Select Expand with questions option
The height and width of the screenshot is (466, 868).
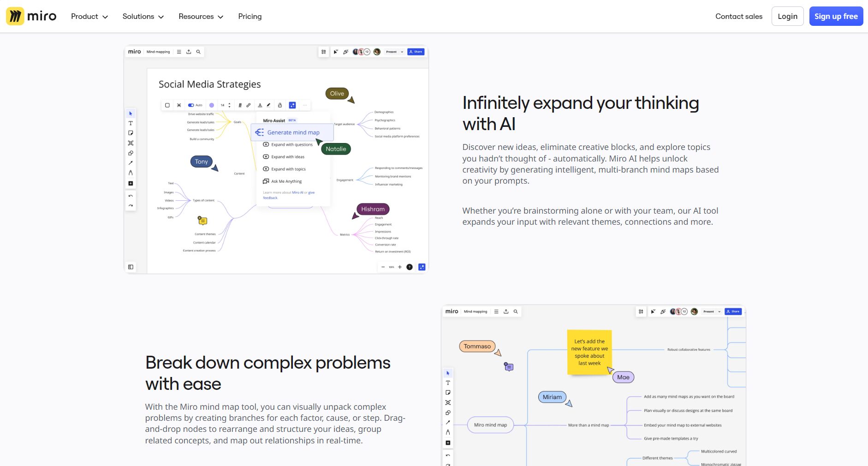click(x=291, y=144)
